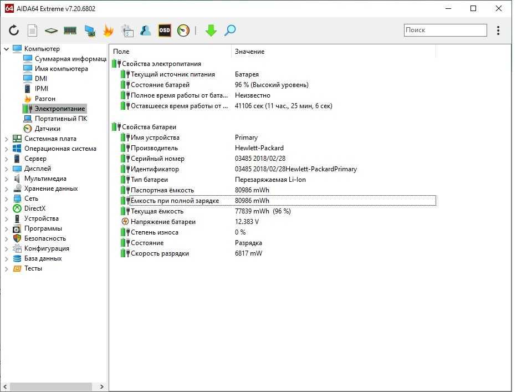This screenshot has height=392, width=532.
Task: Click the Xbox icon beside DirectX
Action: (x=17, y=208)
